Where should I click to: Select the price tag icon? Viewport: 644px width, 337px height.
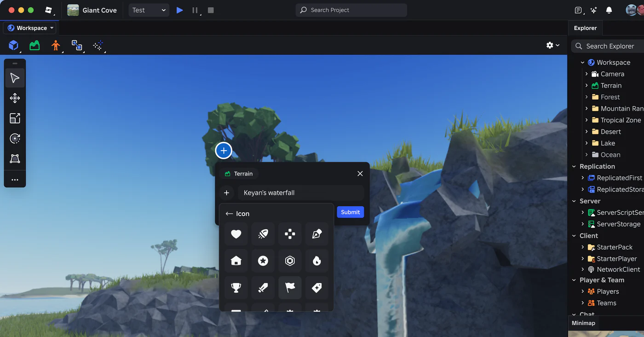(317, 288)
